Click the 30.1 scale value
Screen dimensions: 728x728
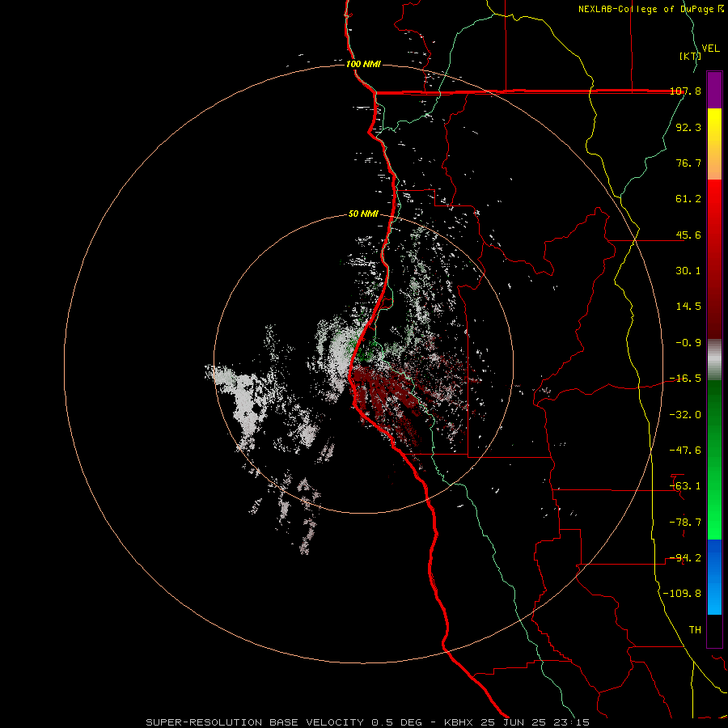688,271
